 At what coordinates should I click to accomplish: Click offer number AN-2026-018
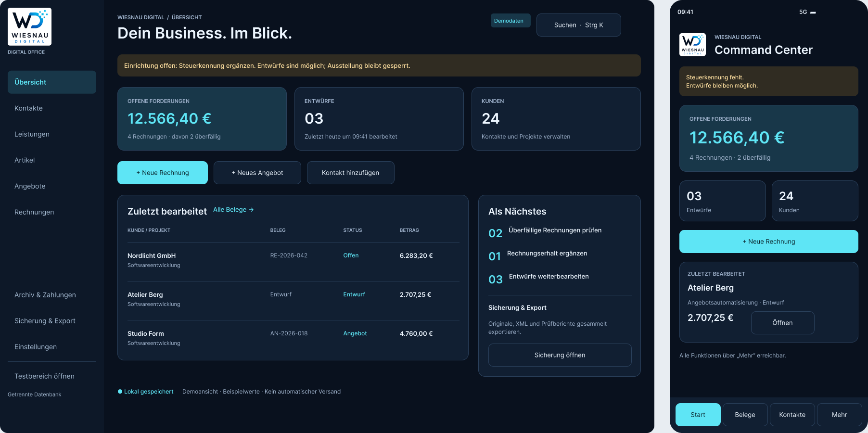pyautogui.click(x=289, y=333)
